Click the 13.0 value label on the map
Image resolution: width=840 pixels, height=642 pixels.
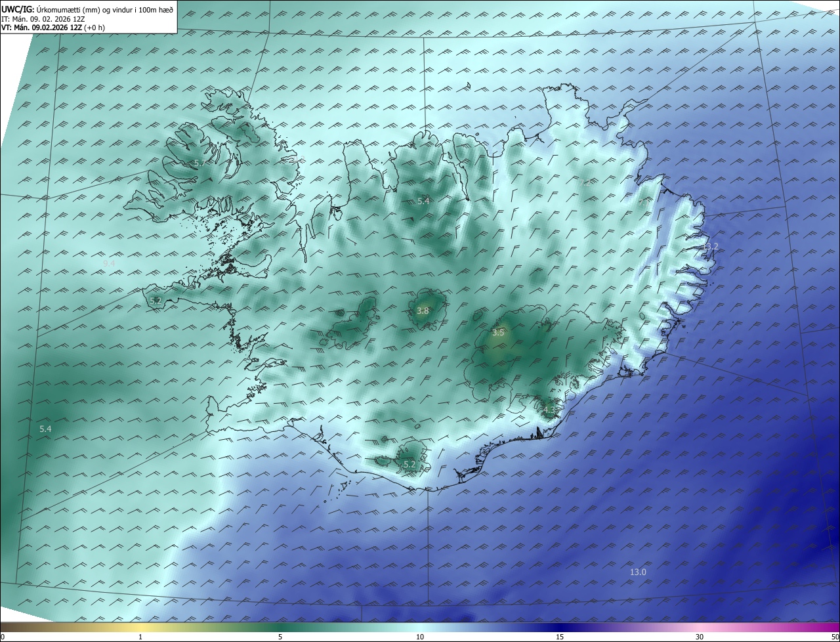point(638,572)
